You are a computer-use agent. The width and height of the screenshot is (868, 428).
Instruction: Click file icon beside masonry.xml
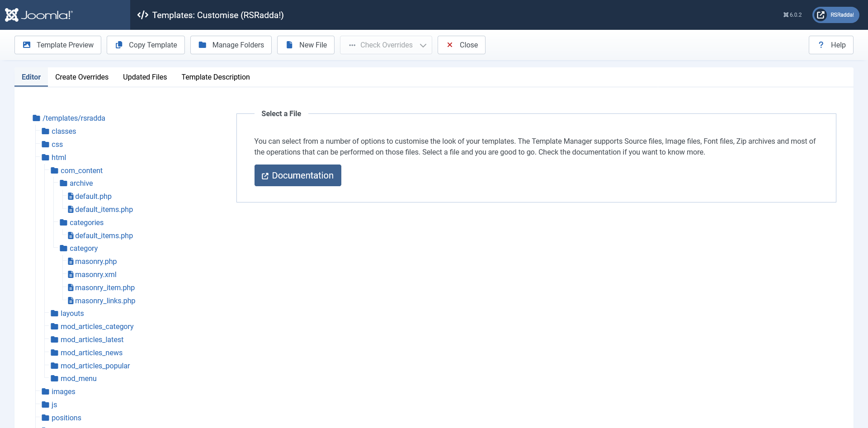click(71, 274)
